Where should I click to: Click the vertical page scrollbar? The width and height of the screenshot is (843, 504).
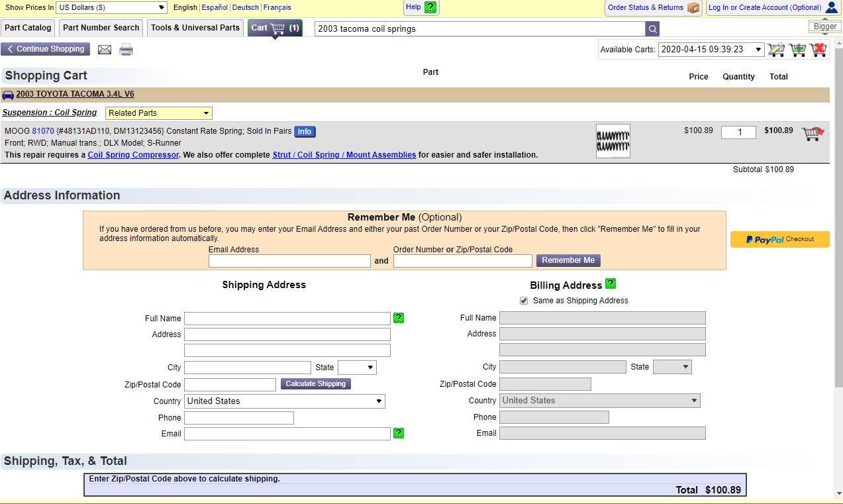(x=838, y=219)
